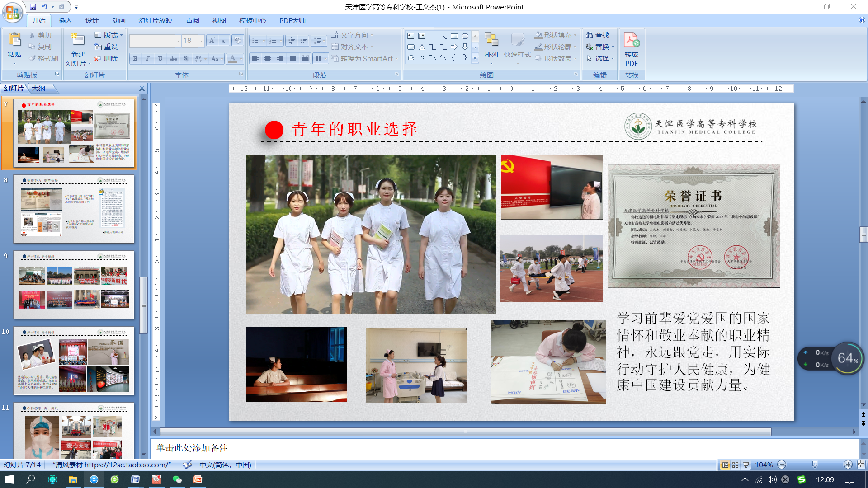This screenshot has height=488, width=868.
Task: Select the rectangle shape in gallery
Action: pos(454,36)
